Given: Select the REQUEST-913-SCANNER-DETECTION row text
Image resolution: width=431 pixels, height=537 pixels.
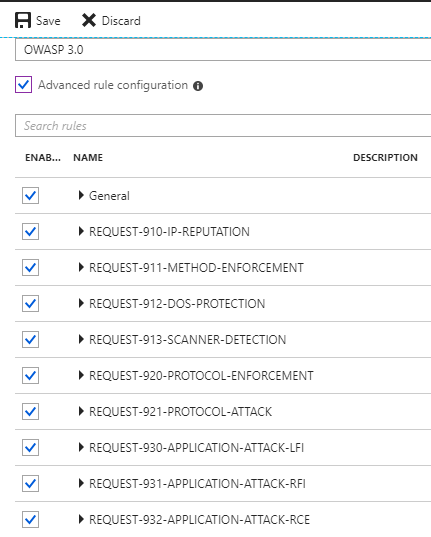Looking at the screenshot, I should tap(188, 340).
